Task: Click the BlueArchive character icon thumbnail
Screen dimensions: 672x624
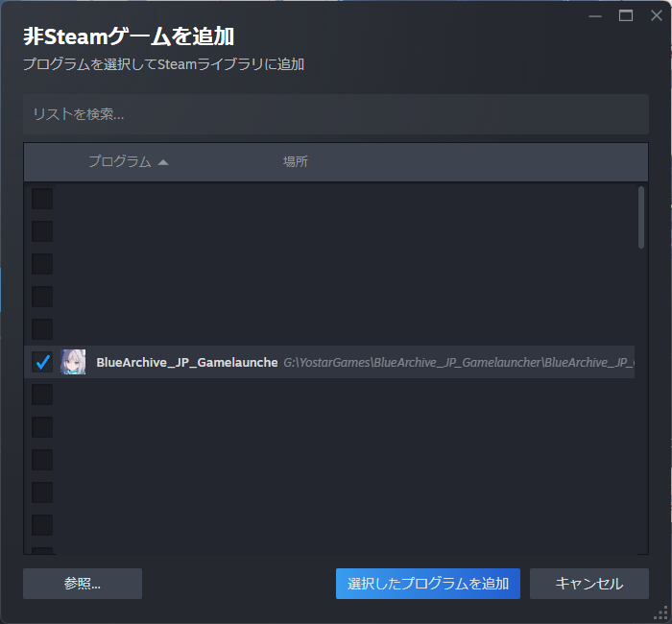Action: 73,362
